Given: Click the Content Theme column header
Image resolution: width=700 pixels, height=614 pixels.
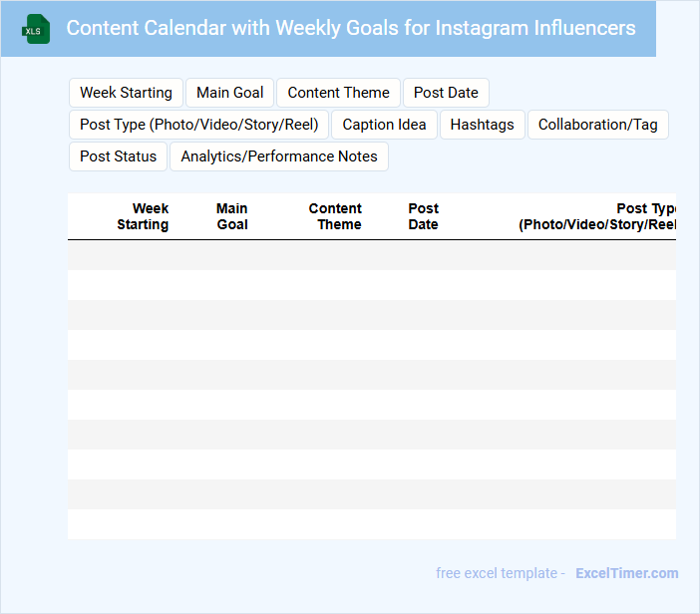Looking at the screenshot, I should (x=336, y=216).
